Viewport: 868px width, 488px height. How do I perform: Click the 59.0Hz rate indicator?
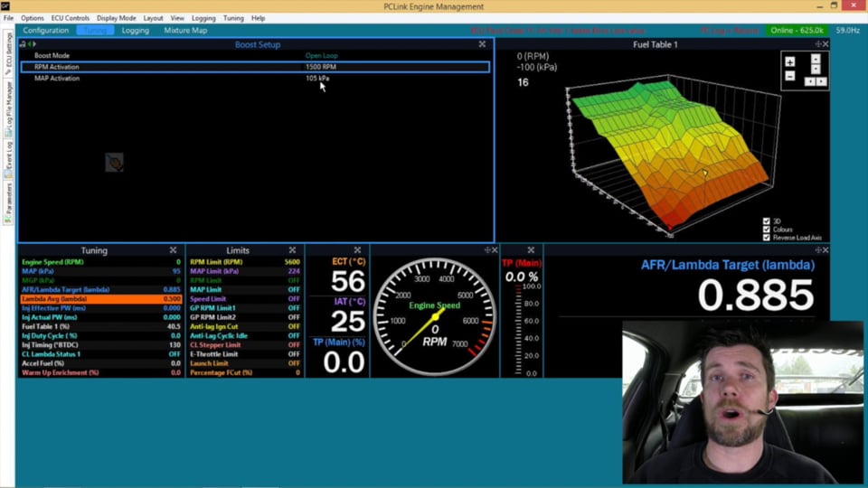(x=847, y=31)
